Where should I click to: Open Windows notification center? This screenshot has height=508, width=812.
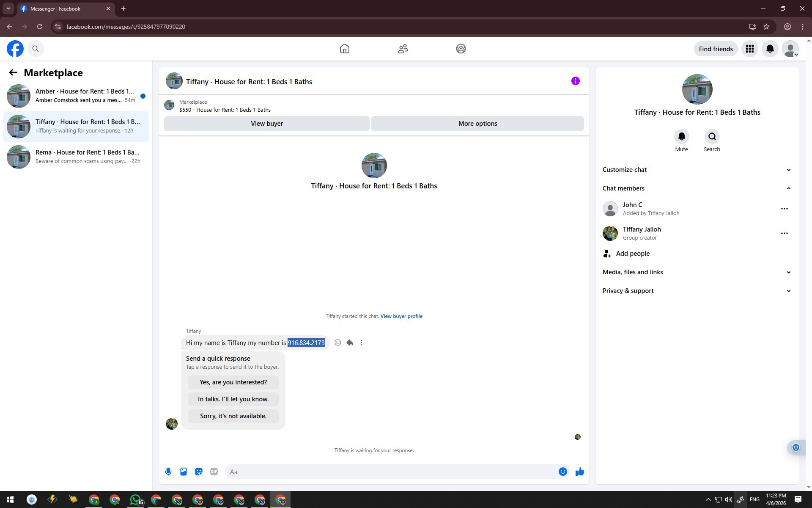click(798, 500)
